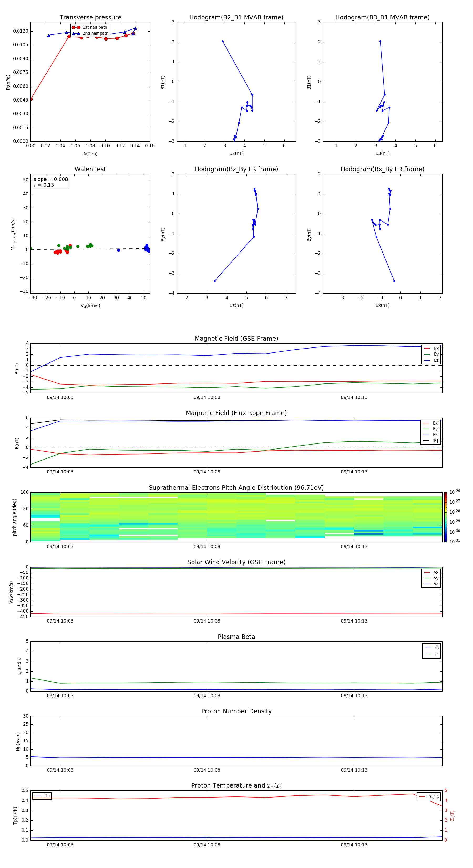Click the Bz' entry in Flux Rope legend
473x868 pixels.
pos(431,435)
